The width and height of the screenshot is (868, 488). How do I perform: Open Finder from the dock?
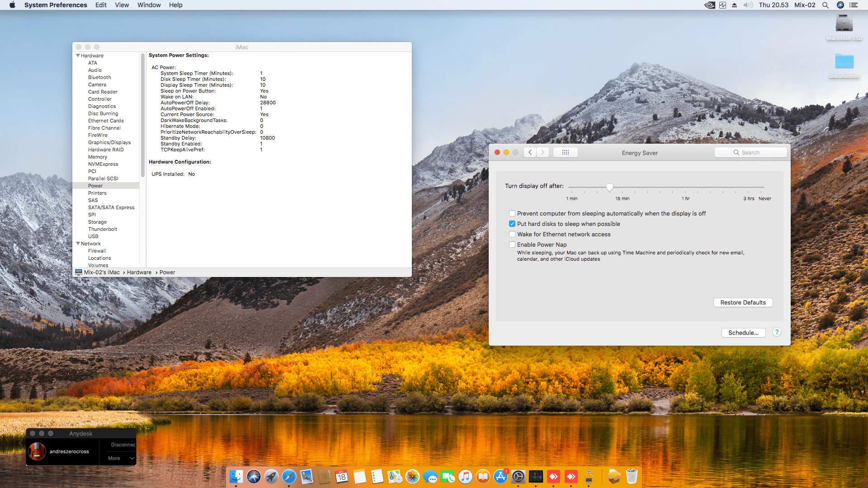[x=236, y=477]
